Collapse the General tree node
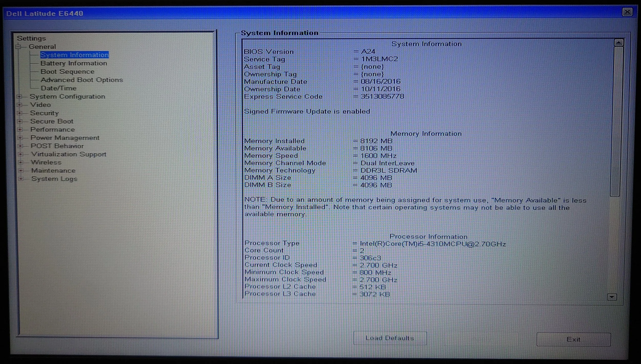 tap(18, 47)
